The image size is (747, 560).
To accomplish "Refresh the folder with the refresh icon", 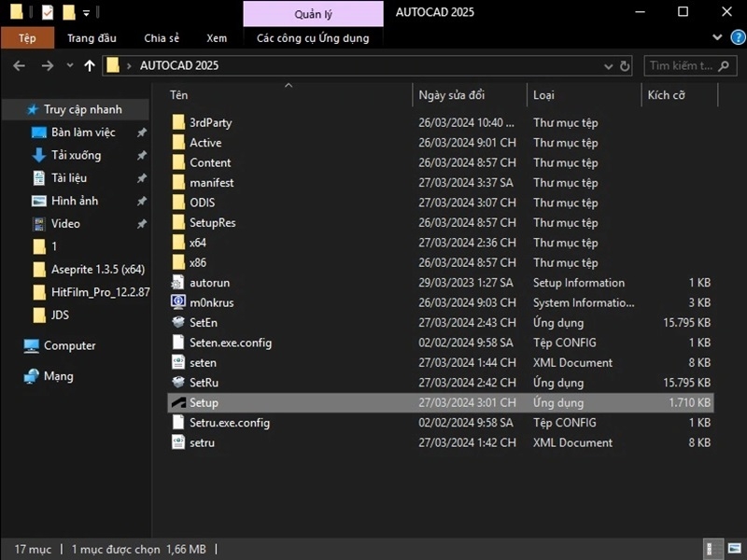I will (624, 66).
